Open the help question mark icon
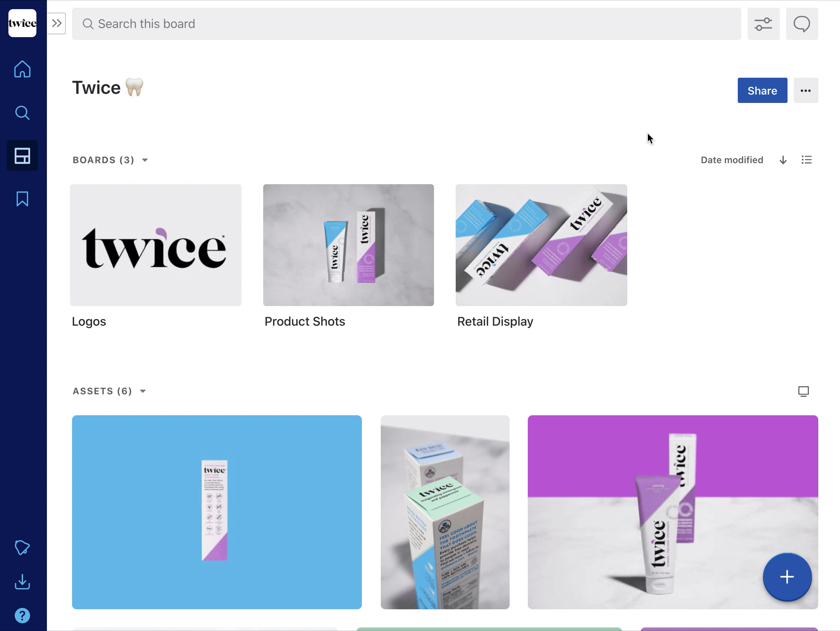Image resolution: width=840 pixels, height=631 pixels. 22,616
